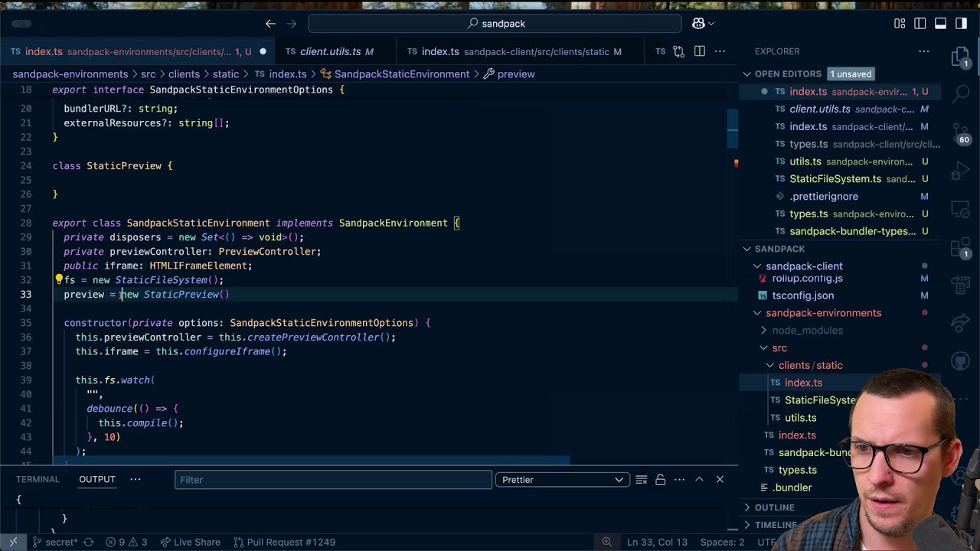Collapse the sandpack-environments folder

tap(757, 313)
